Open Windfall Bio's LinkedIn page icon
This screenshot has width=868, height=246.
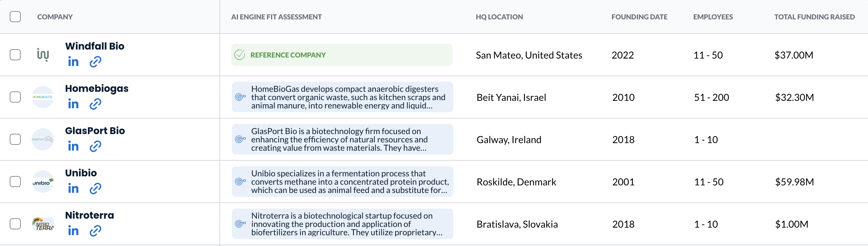(x=73, y=62)
